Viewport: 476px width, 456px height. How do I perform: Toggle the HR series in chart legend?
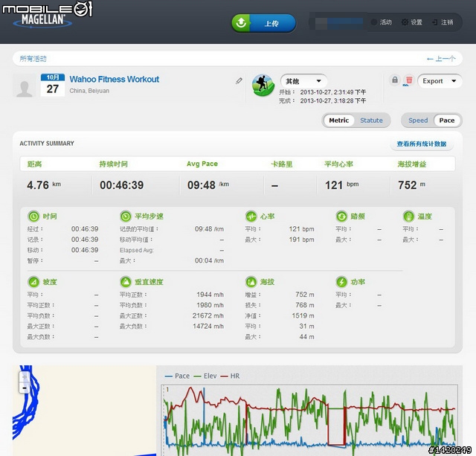click(230, 376)
